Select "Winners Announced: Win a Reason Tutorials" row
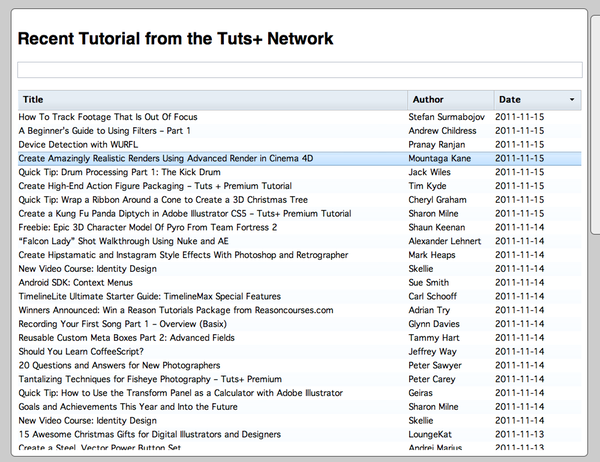This screenshot has width=600, height=462. [x=300, y=310]
